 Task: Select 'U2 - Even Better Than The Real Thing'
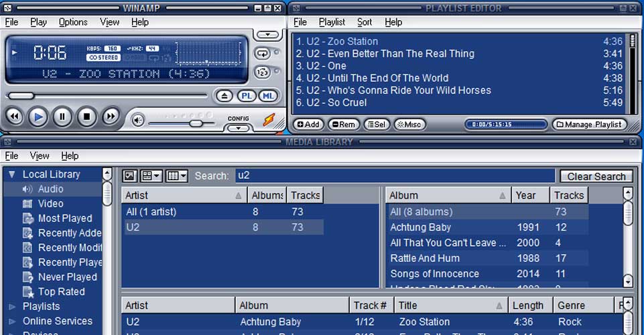pyautogui.click(x=459, y=54)
